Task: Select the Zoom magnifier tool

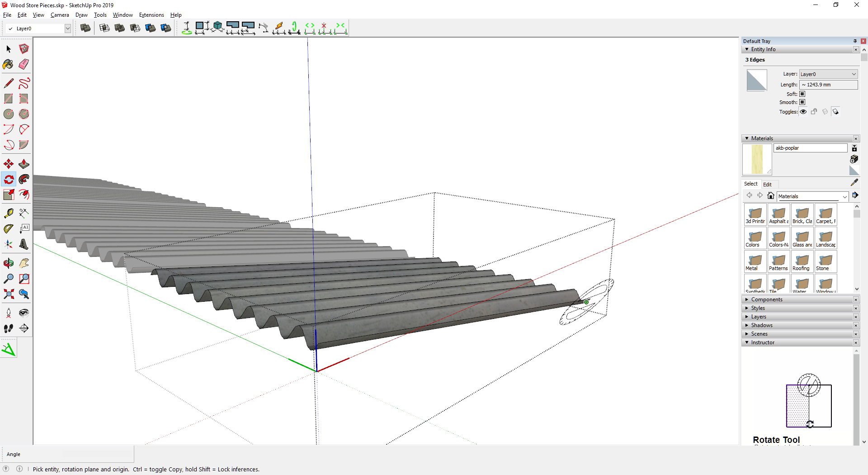Action: point(9,279)
